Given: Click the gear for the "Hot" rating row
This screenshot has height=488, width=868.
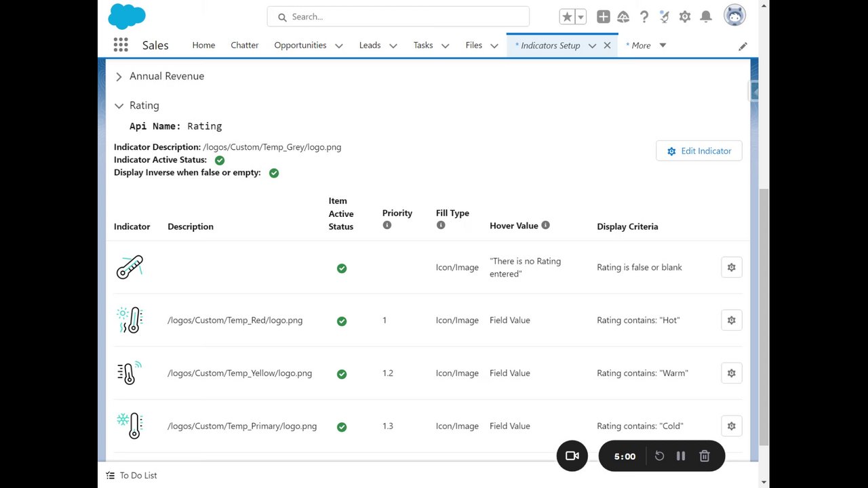Looking at the screenshot, I should coord(731,321).
